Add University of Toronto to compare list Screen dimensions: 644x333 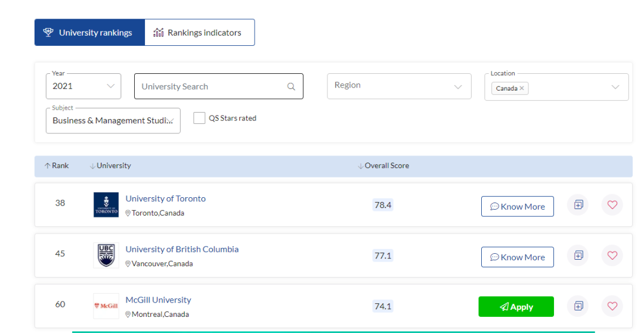pyautogui.click(x=577, y=205)
